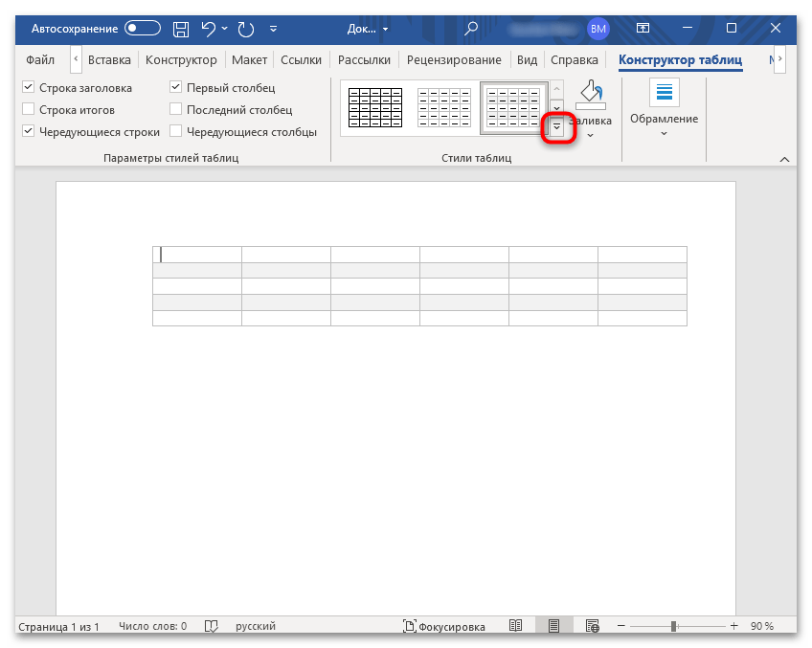Open the Заливка shading paint bucket
Viewport: 812px width, 648px height.
(x=590, y=96)
